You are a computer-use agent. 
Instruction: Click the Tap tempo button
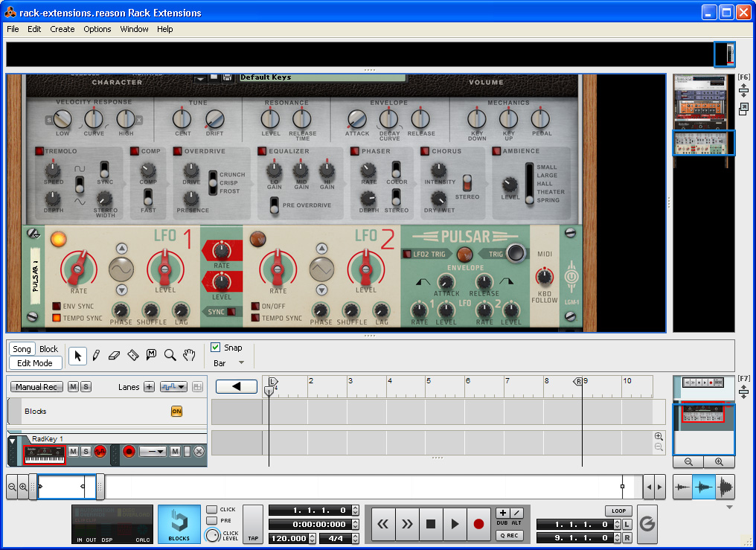253,524
